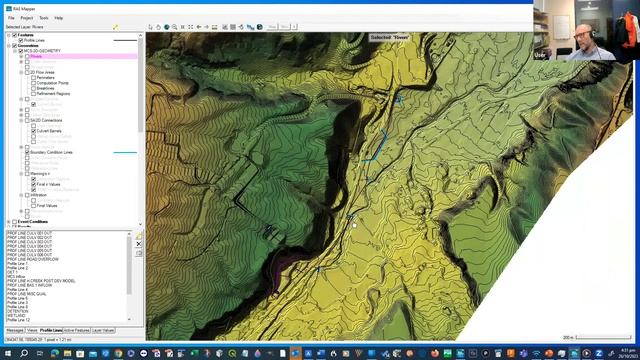
Task: Collapse the geometry node under Geometries
Action: pos(15,51)
